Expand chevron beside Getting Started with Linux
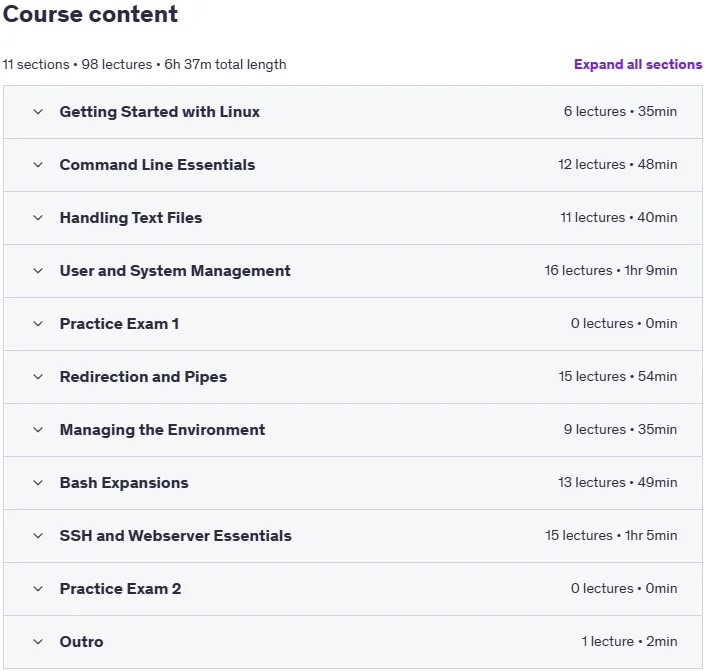Viewport: 706px width, 671px height. [38, 112]
